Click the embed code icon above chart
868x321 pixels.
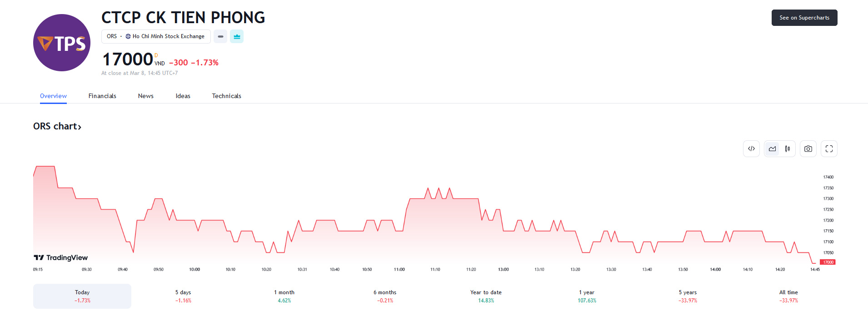[x=751, y=149]
